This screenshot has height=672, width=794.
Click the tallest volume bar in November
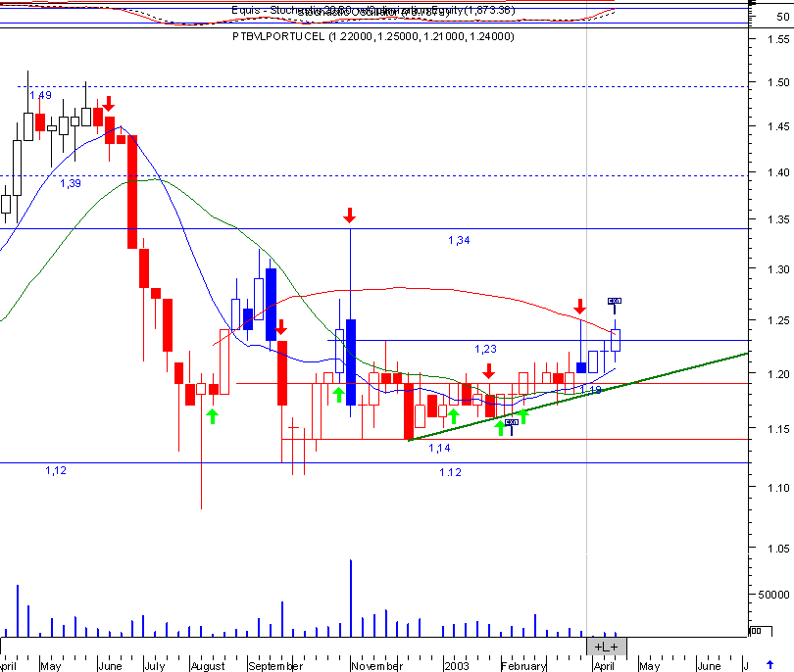click(350, 599)
